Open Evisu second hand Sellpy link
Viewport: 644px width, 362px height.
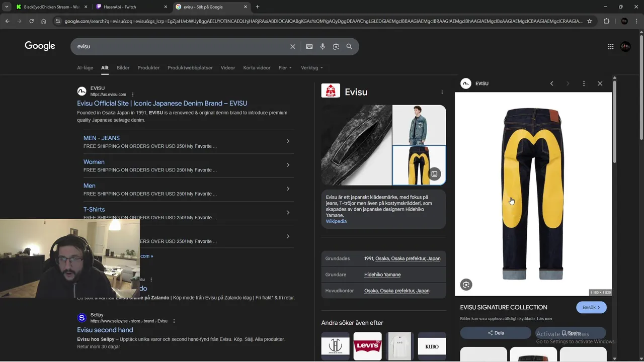pyautogui.click(x=105, y=330)
